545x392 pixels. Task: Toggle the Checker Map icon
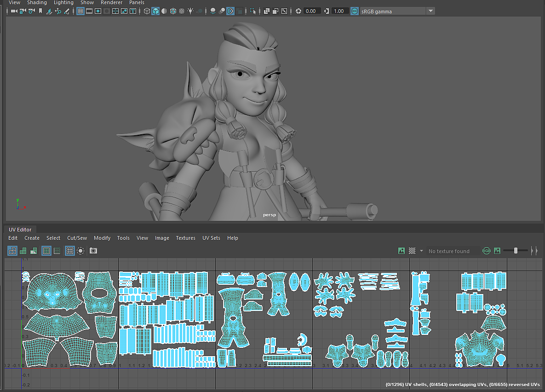point(412,251)
